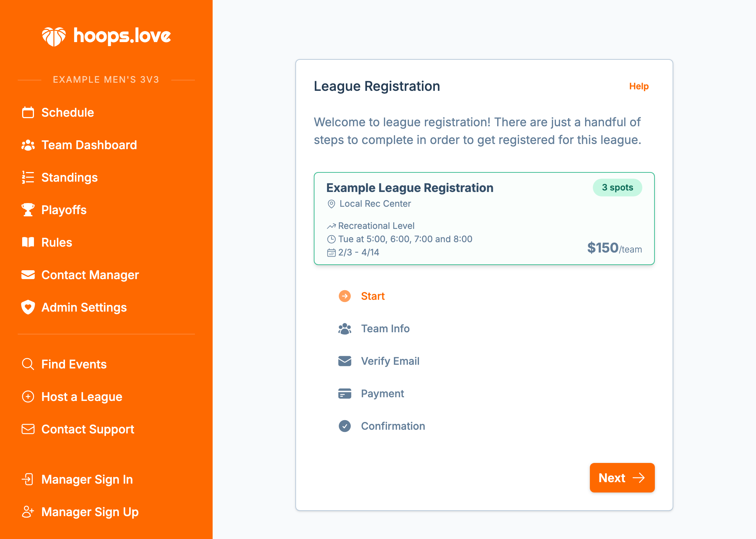Open Manager Sign Up
This screenshot has height=539, width=756.
[90, 512]
